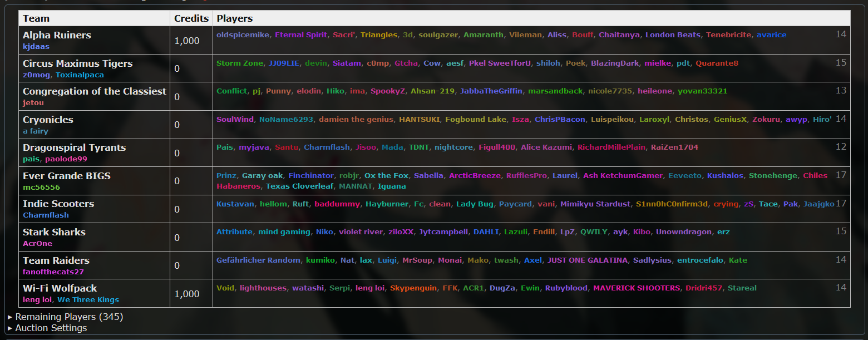The height and width of the screenshot is (340, 868).
Task: Select player S1nn0hC0nfirm3d
Action: 672,204
